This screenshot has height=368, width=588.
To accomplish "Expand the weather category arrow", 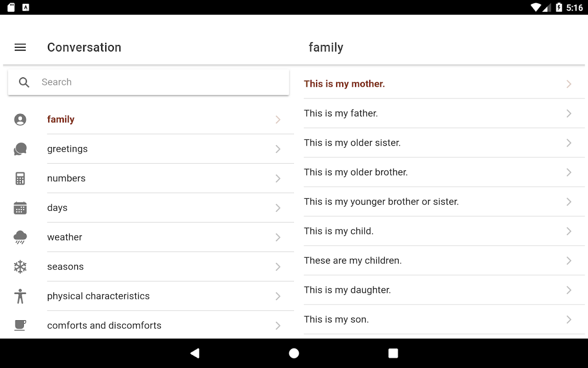I will [x=278, y=237].
